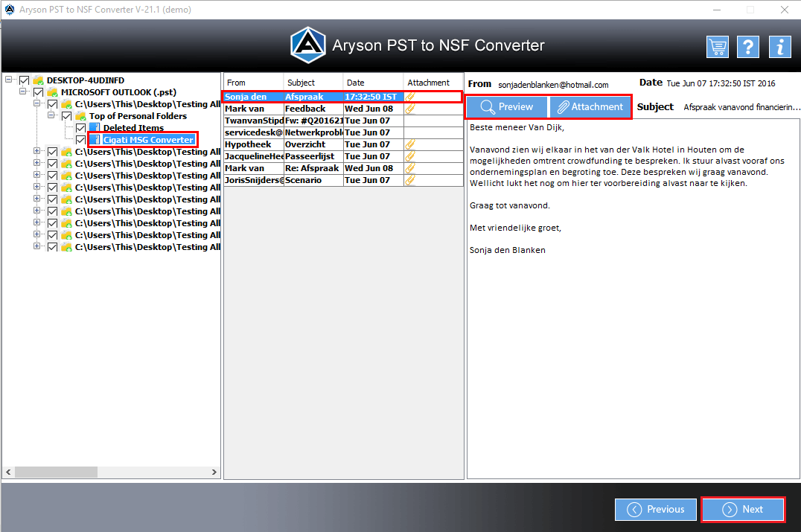This screenshot has height=532, width=801.
Task: Click the Previous button
Action: (x=655, y=510)
